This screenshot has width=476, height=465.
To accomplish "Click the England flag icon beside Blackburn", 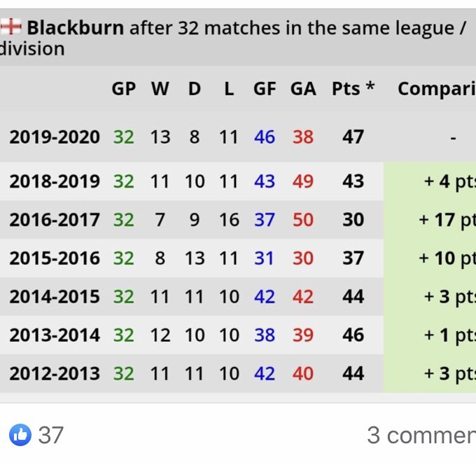I will point(10,27).
